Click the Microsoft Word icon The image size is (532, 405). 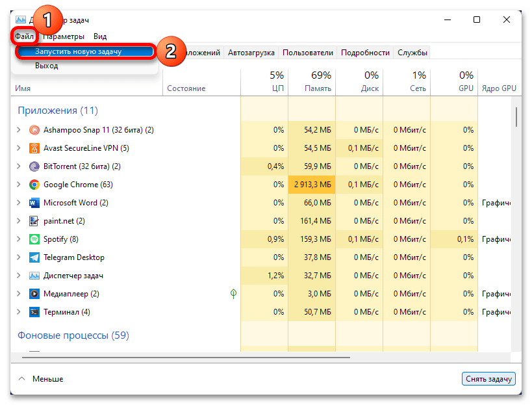(x=34, y=203)
